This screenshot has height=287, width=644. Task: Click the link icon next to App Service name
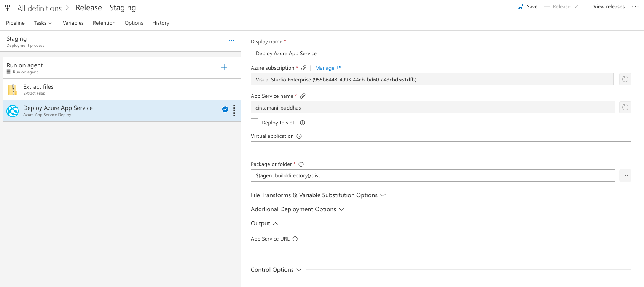303,96
